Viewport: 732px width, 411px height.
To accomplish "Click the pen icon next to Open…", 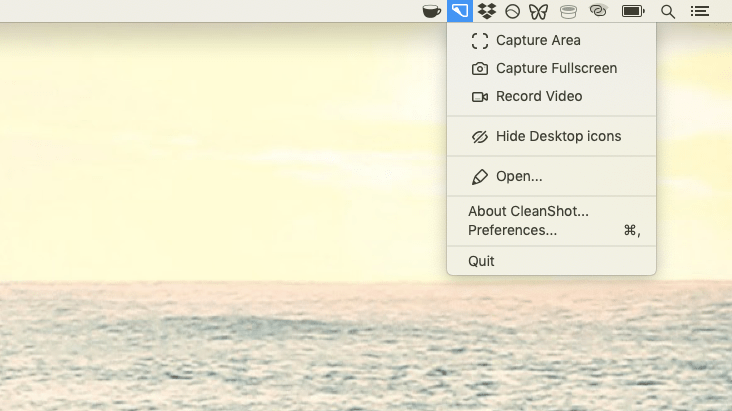I will 479,177.
